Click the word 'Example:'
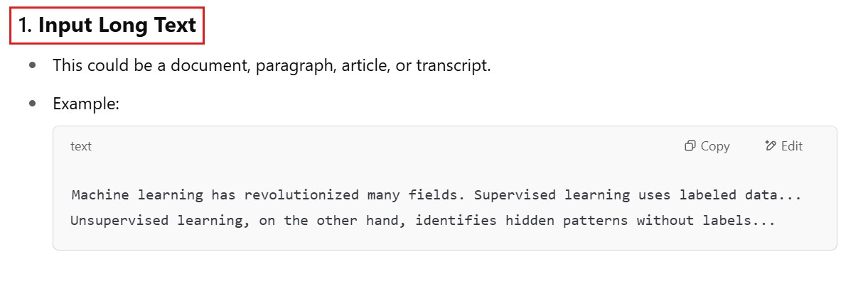868x286 pixels. pos(86,104)
